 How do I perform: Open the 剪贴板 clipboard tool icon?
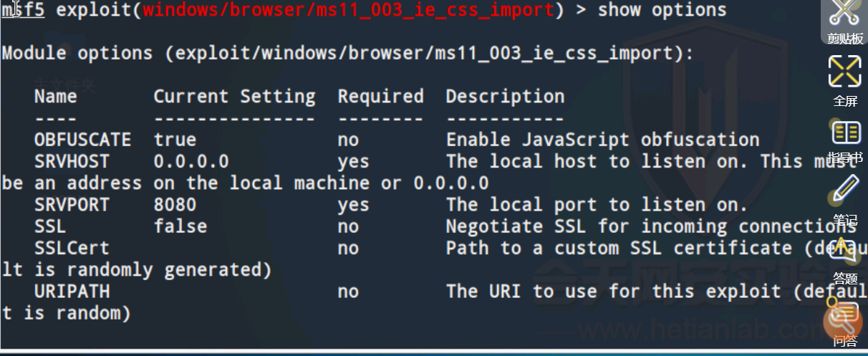click(x=844, y=13)
